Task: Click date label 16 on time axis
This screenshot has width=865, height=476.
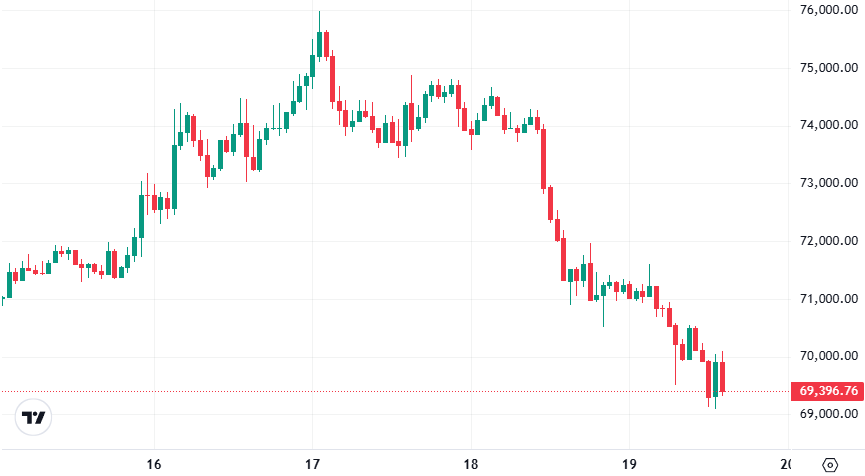Action: click(154, 464)
